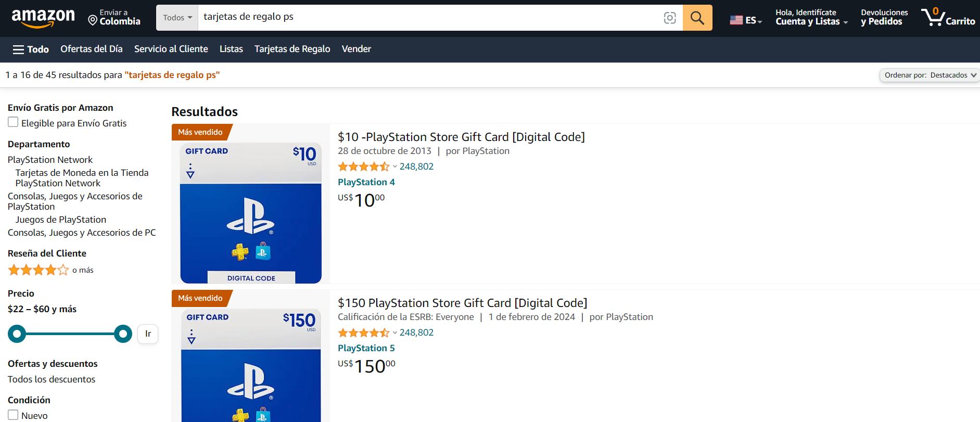
Task: Open the $10 PlayStation Store Gift Card title
Action: [x=461, y=137]
